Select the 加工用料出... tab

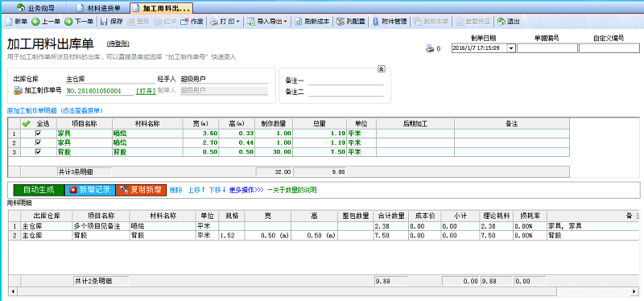click(x=162, y=8)
